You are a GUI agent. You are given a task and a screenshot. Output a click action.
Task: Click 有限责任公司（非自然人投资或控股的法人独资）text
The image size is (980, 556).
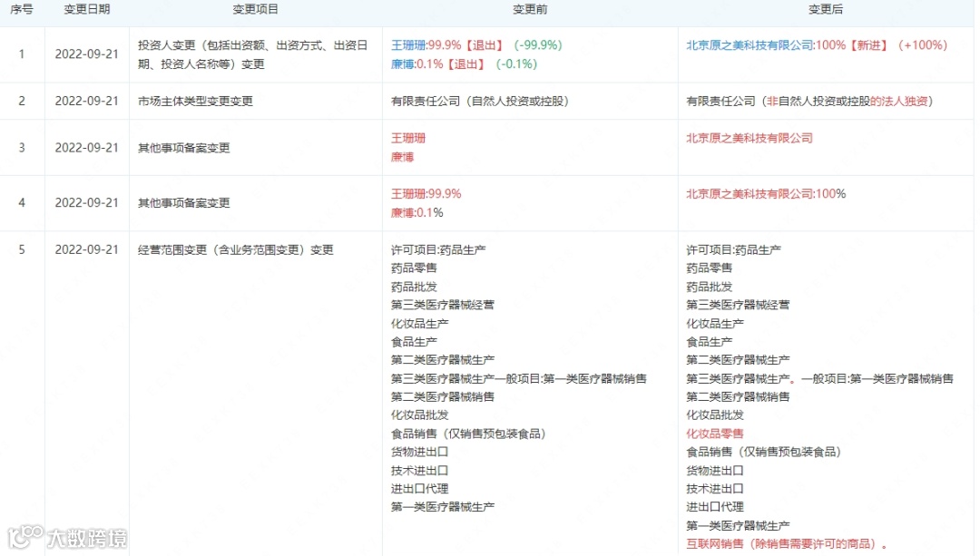click(810, 102)
